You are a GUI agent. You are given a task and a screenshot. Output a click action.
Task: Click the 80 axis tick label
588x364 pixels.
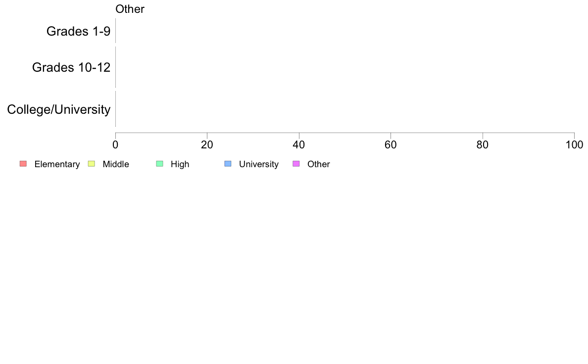483,145
